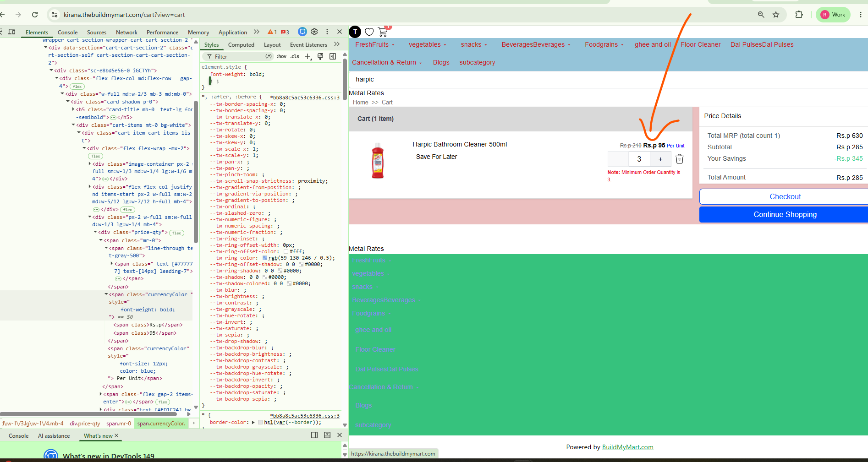This screenshot has height=462, width=868.
Task: Increase Harpic quantity with plus button
Action: 660,159
